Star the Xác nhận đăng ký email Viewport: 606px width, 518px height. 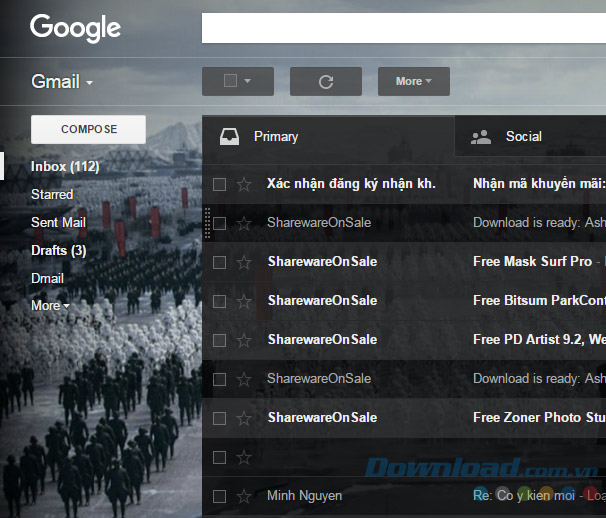coord(244,184)
